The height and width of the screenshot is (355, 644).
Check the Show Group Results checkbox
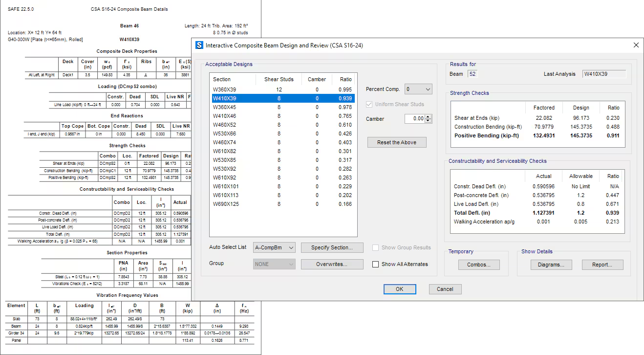(376, 247)
